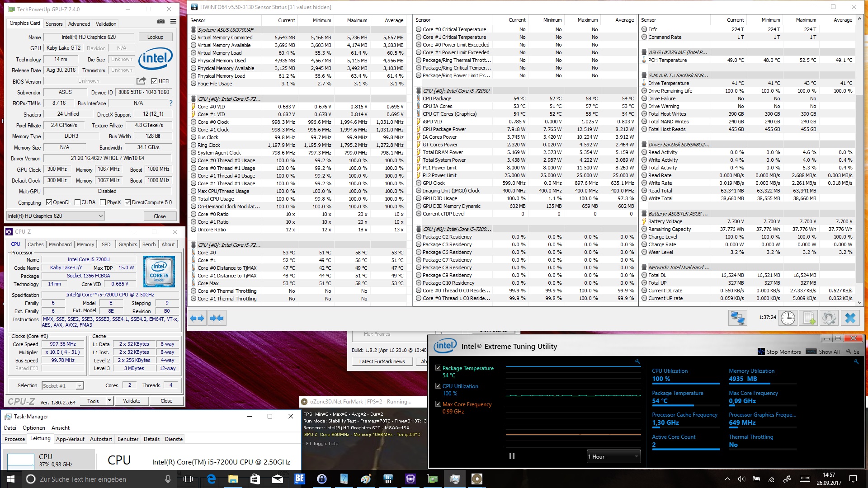Switch to the GPU-Z Sensors tab
The width and height of the screenshot is (868, 488).
click(x=54, y=23)
